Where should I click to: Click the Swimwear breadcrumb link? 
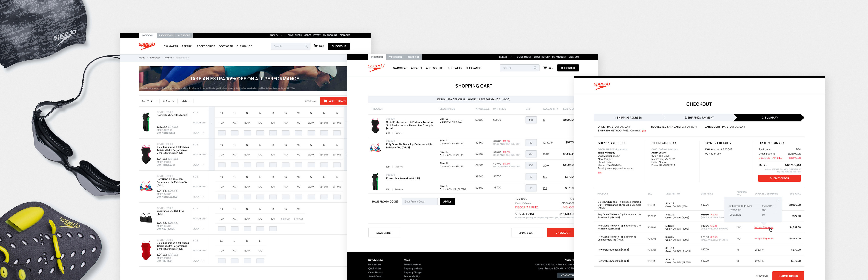[155, 57]
